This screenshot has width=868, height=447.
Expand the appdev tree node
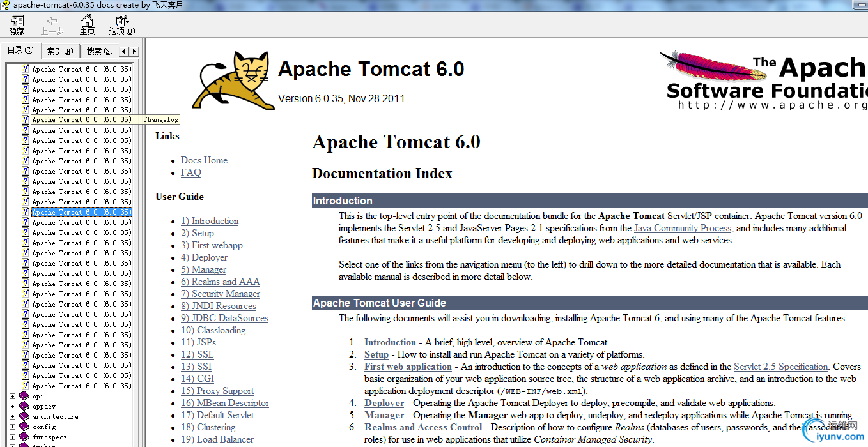12,407
